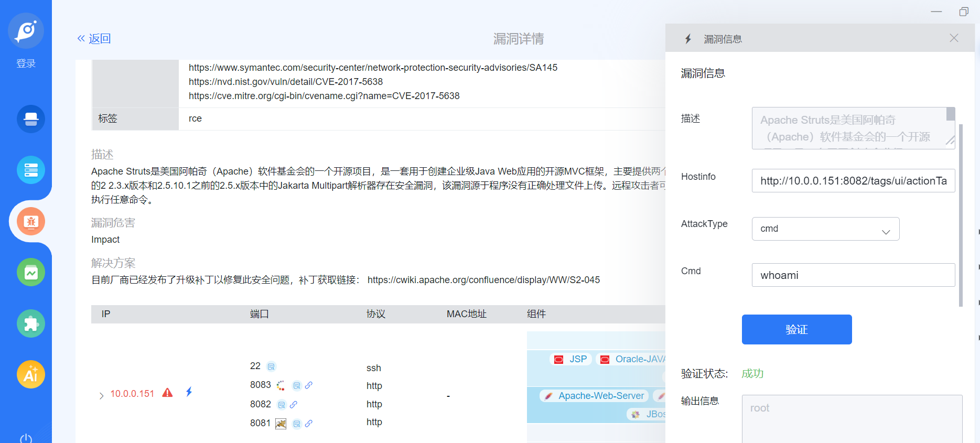Open the server assets sidebar icon
Screen dimensions: 980x443
31,170
